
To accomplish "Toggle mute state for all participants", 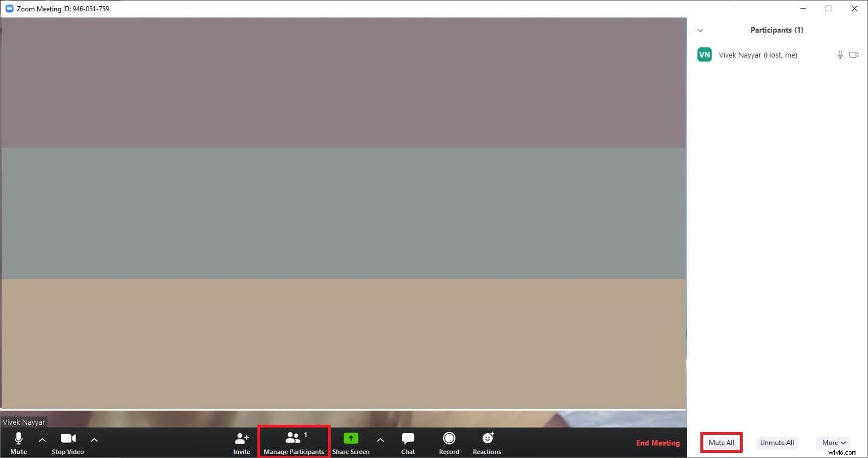I will (x=721, y=442).
